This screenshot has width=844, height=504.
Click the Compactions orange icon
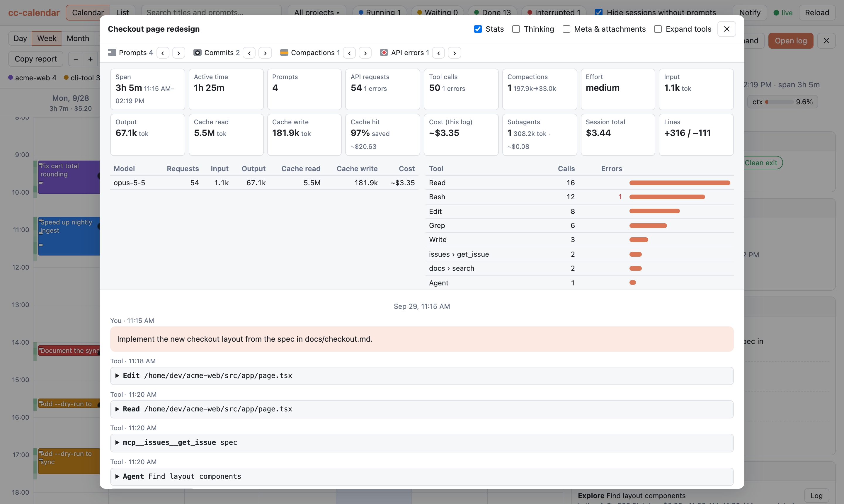point(284,53)
